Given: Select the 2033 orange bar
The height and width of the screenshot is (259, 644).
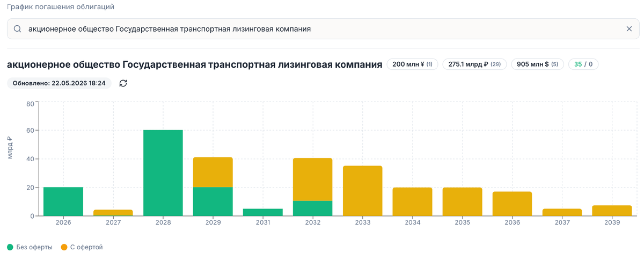Looking at the screenshot, I should [x=363, y=191].
